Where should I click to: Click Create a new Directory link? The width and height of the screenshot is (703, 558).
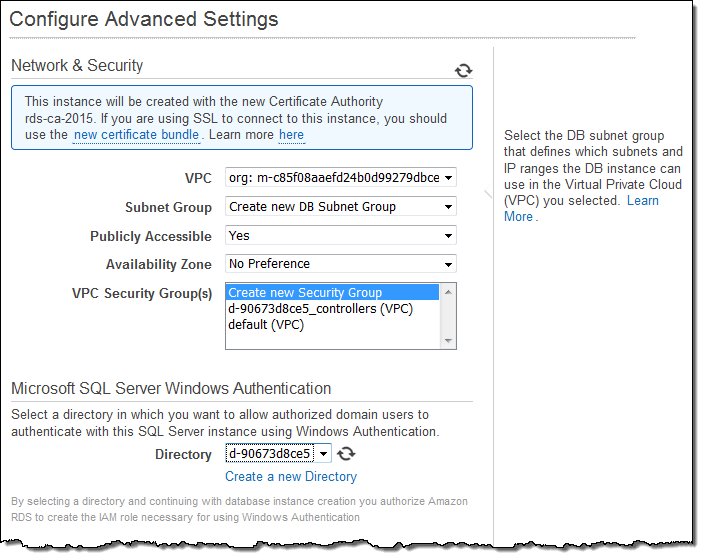click(x=291, y=476)
